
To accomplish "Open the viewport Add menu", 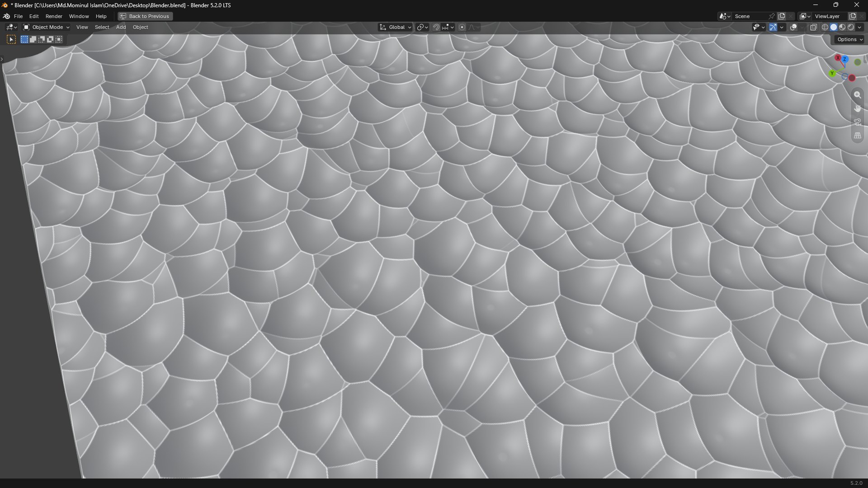I will pyautogui.click(x=121, y=28).
